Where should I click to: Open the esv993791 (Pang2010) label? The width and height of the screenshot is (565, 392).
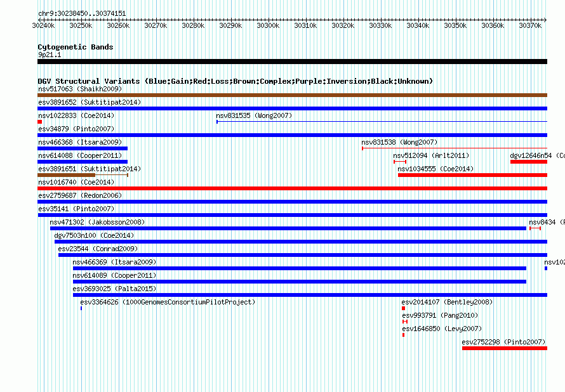[x=440, y=315]
